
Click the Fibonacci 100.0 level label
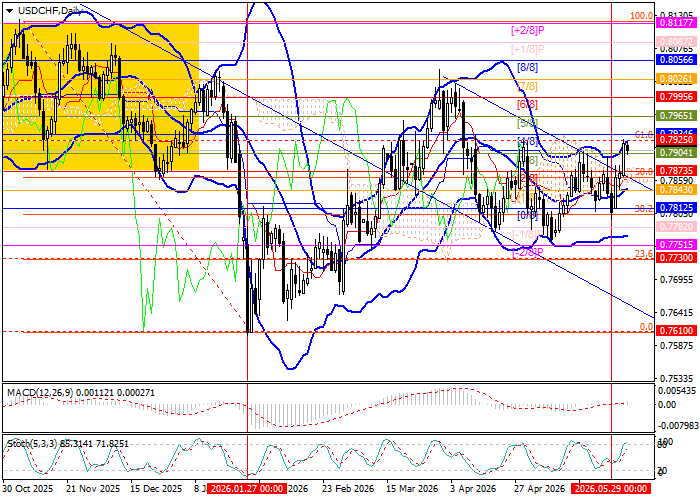click(642, 16)
